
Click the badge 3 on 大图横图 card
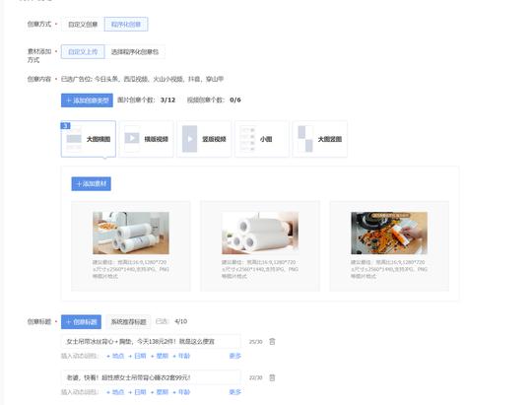65,125
